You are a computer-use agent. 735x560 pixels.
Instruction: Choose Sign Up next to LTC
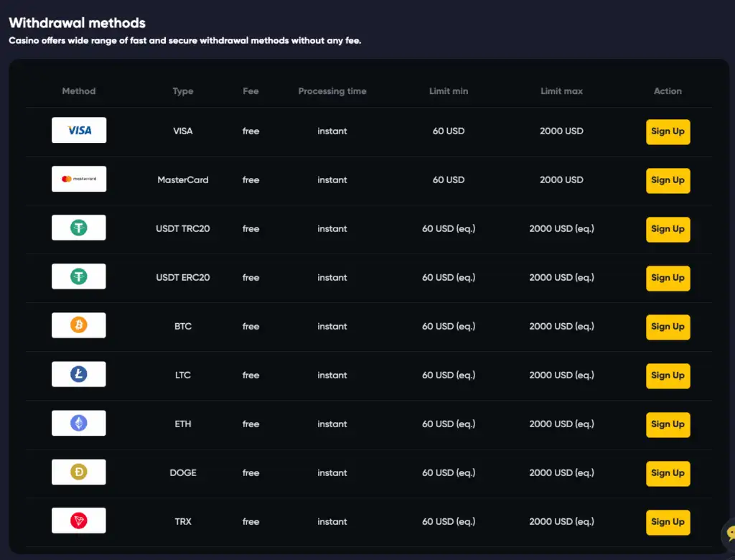tap(668, 375)
